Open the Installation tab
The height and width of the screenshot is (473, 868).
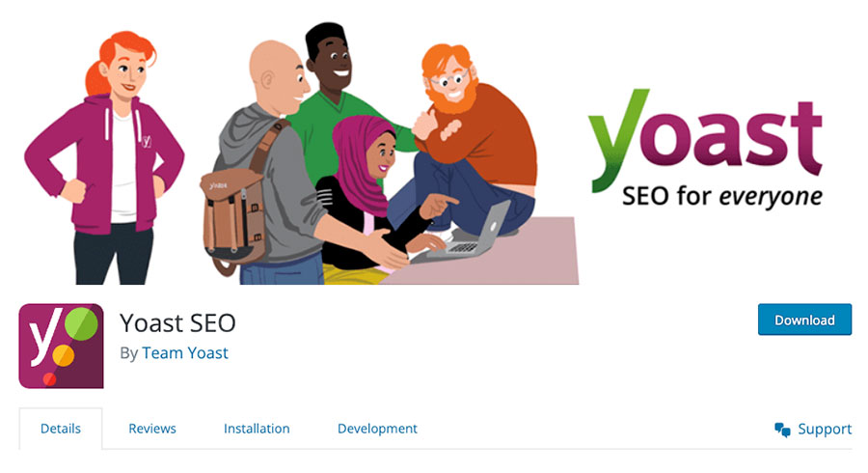coord(257,429)
